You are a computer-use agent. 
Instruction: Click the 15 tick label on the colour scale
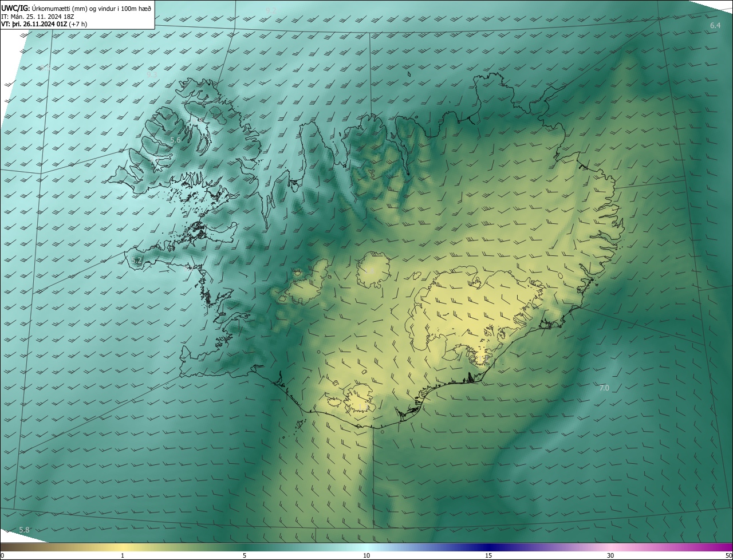488,555
